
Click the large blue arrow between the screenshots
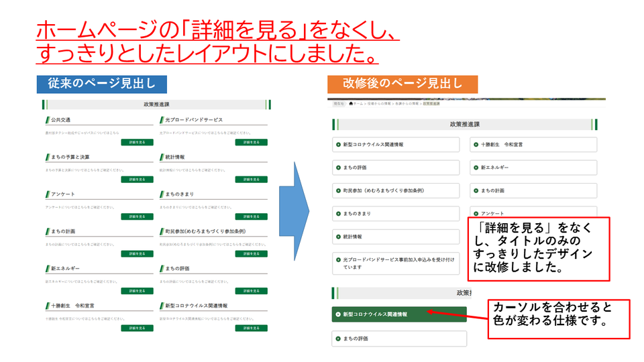[294, 210]
